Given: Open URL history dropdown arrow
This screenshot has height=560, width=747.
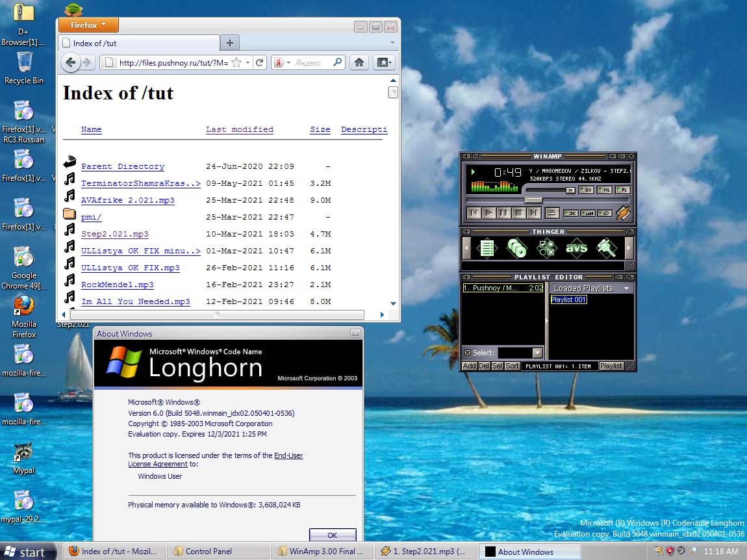Looking at the screenshot, I should coord(247,62).
